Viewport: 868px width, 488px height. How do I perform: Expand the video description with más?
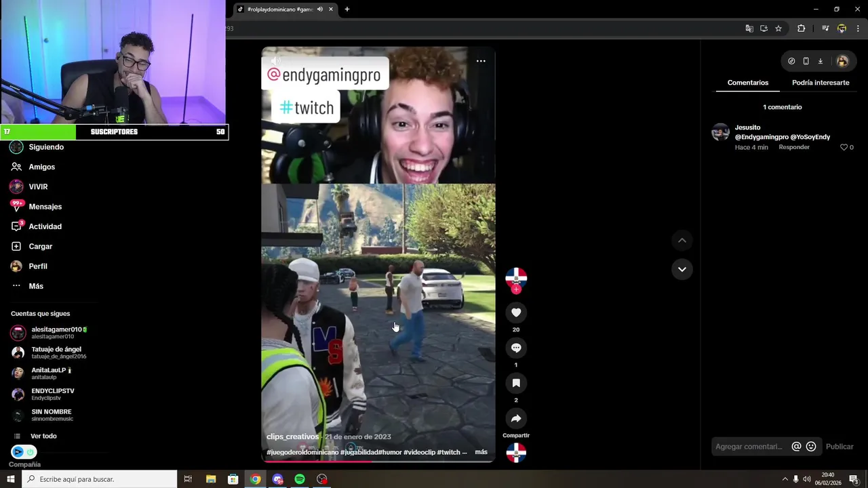click(481, 452)
